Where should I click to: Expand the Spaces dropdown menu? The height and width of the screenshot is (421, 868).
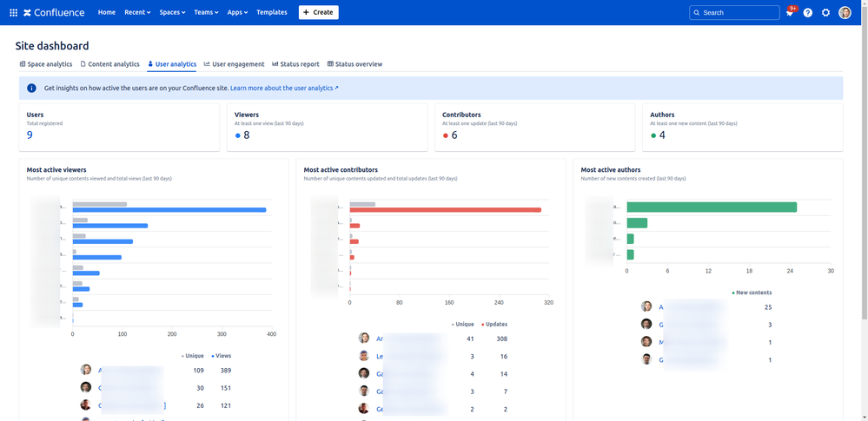(x=172, y=13)
